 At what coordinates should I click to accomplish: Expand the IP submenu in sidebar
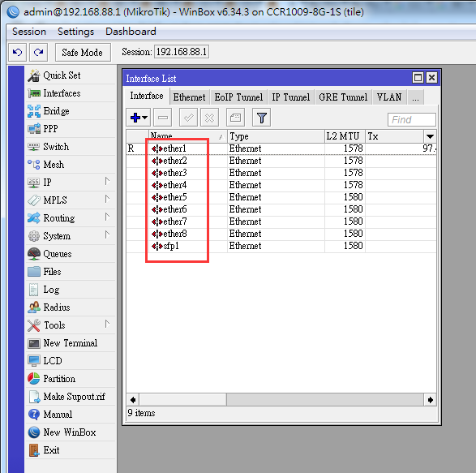(x=107, y=182)
